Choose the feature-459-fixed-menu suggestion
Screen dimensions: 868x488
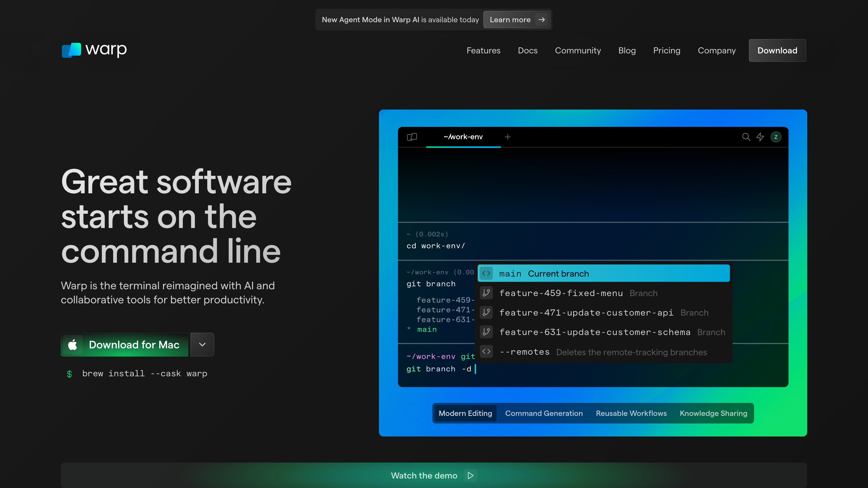tap(604, 293)
